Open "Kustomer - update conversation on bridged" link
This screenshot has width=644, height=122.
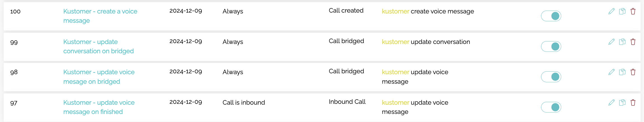click(98, 46)
